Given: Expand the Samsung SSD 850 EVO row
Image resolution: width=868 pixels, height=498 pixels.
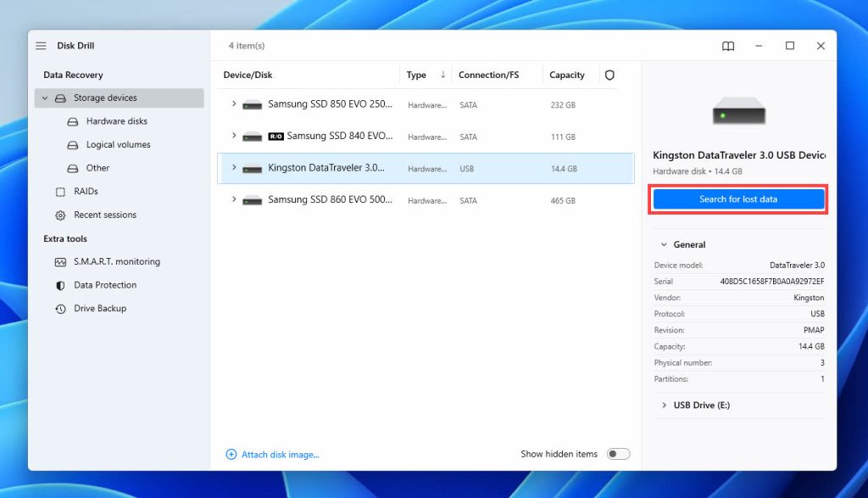Looking at the screenshot, I should tap(234, 104).
